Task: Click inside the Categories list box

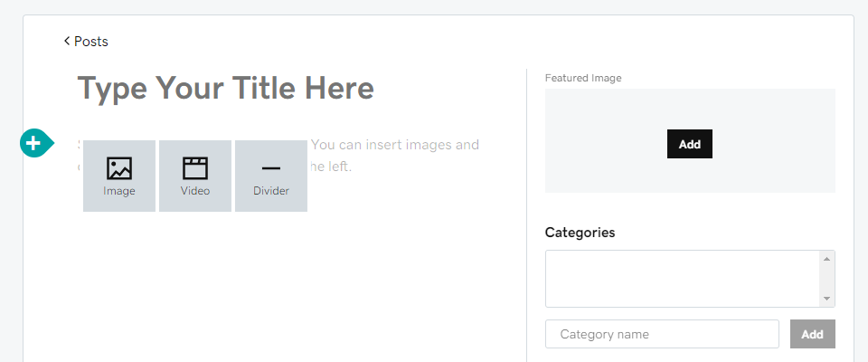Action: 684,279
